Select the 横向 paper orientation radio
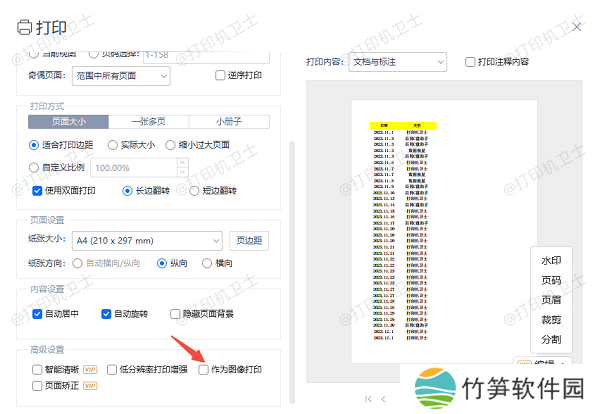 pyautogui.click(x=208, y=264)
